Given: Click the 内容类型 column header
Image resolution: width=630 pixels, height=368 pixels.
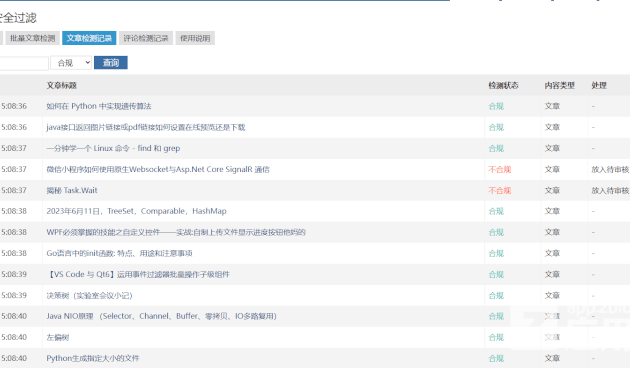Looking at the screenshot, I should pyautogui.click(x=560, y=85).
